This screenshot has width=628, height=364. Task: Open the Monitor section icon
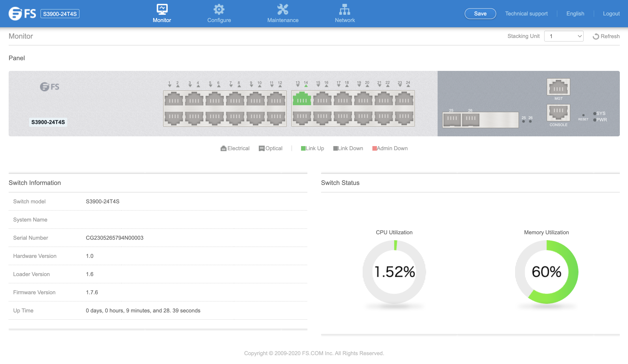coord(162,10)
